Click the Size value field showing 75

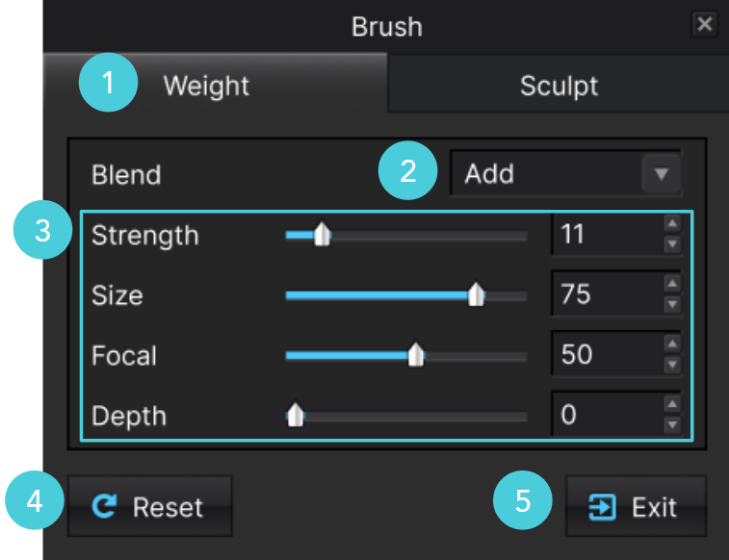pos(608,293)
